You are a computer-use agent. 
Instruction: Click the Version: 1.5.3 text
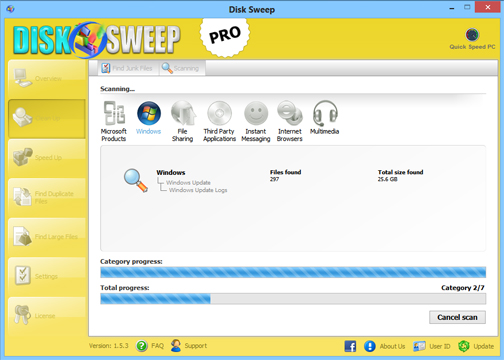pos(108,346)
